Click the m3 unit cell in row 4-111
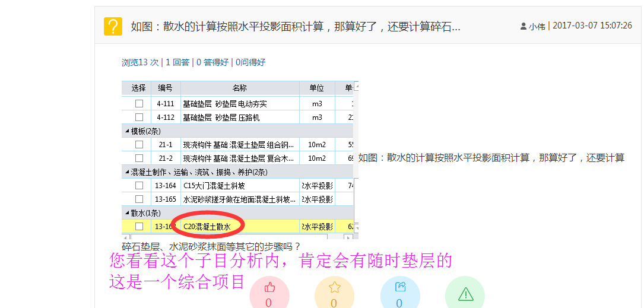 [317, 103]
